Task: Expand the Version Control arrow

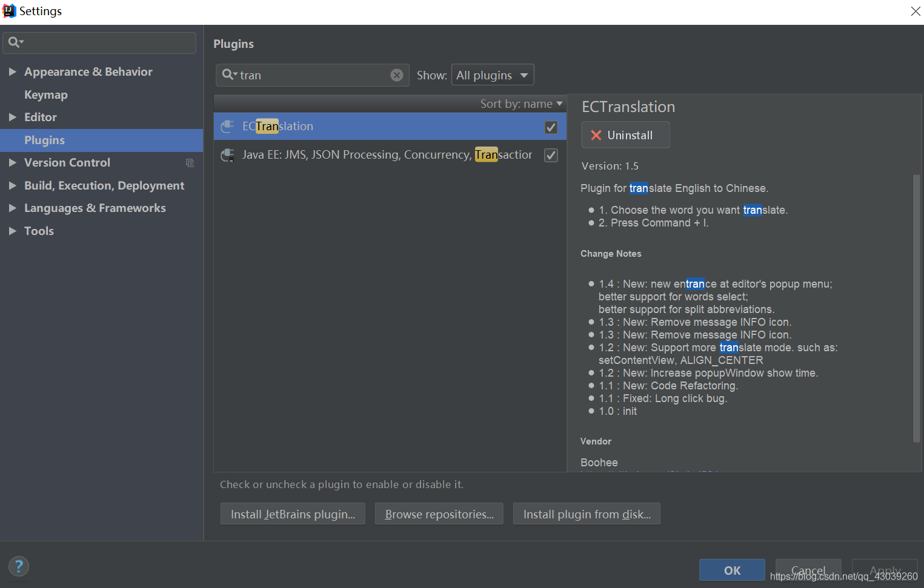Action: [12, 162]
